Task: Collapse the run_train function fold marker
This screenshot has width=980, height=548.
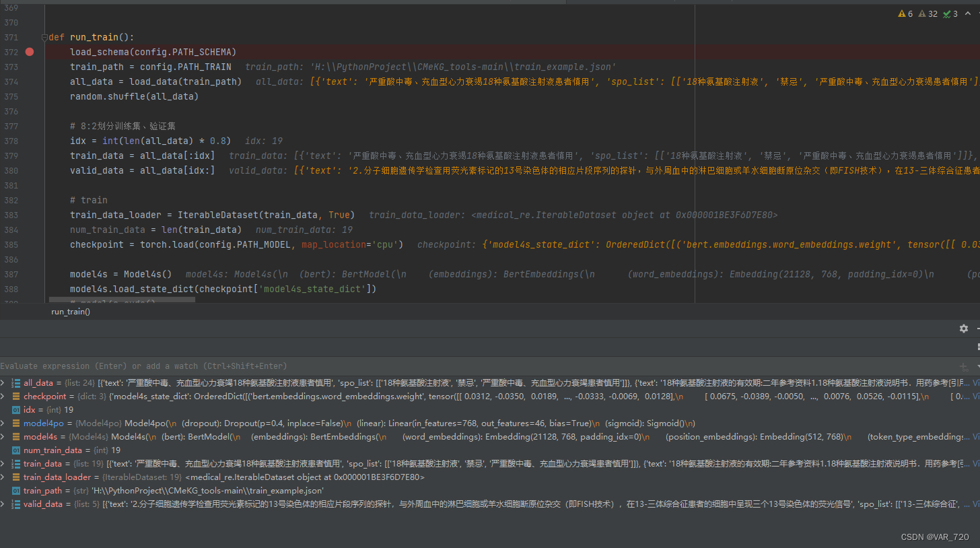Action: pyautogui.click(x=44, y=38)
